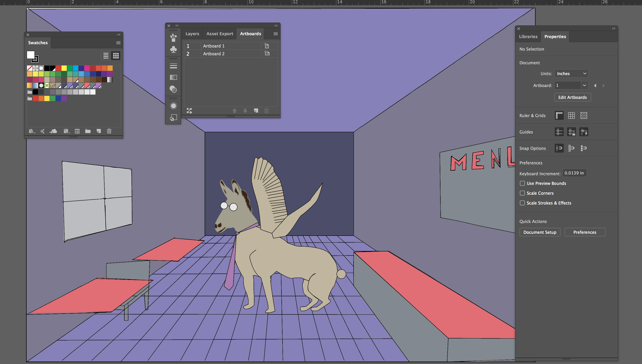Screen dimensions: 642x364
Task: Open Document Setup from Quick Actions
Action: (540, 232)
